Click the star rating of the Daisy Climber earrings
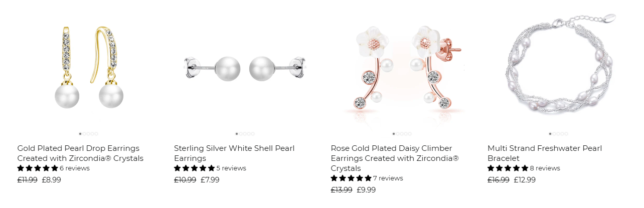Screen dimensions: 644x208 [x=351, y=178]
